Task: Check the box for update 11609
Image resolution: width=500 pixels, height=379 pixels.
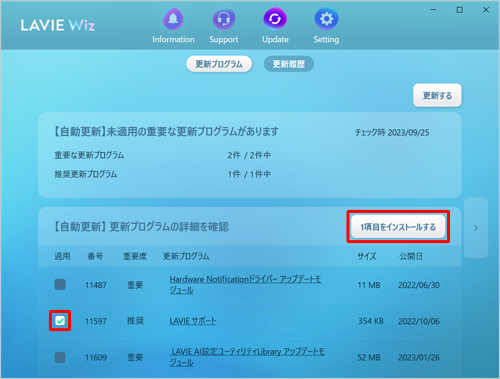Action: tap(60, 357)
